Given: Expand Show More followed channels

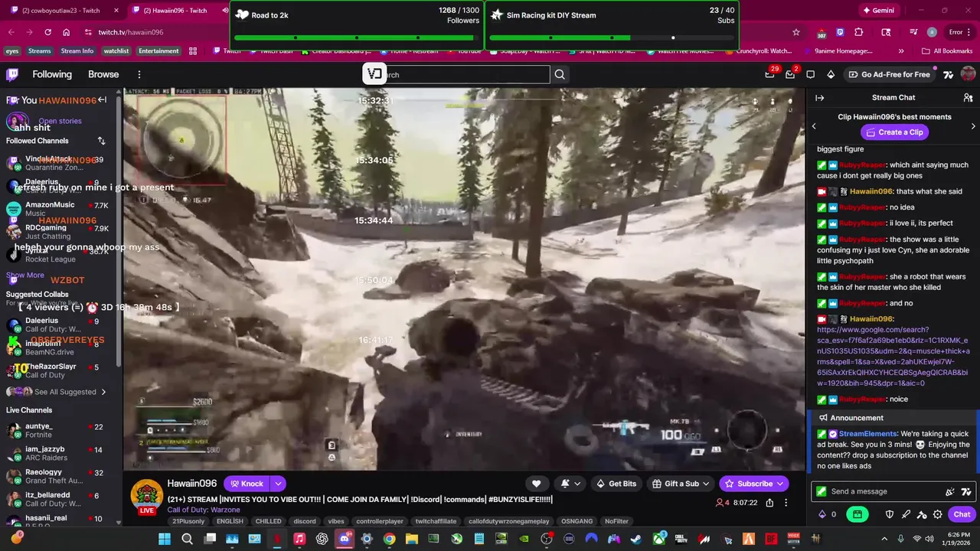Looking at the screenshot, I should coord(25,275).
